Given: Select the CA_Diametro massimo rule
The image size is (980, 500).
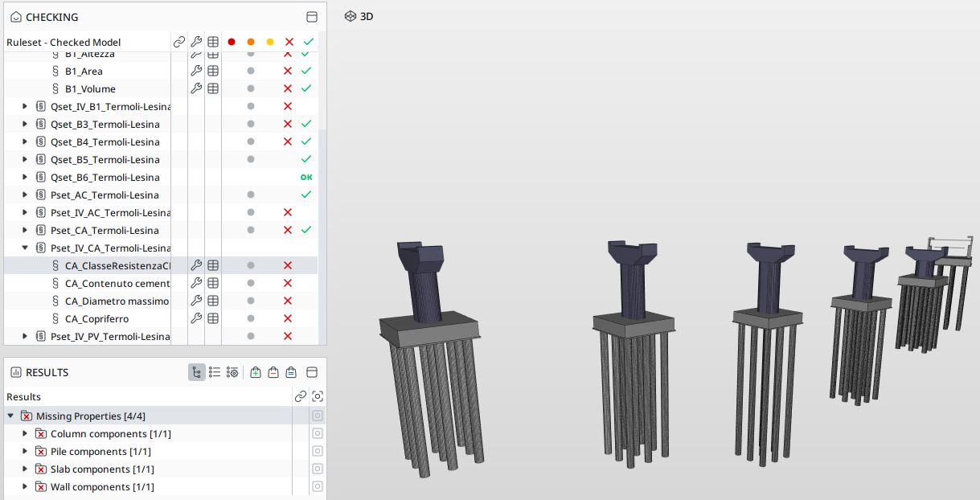Looking at the screenshot, I should (117, 301).
